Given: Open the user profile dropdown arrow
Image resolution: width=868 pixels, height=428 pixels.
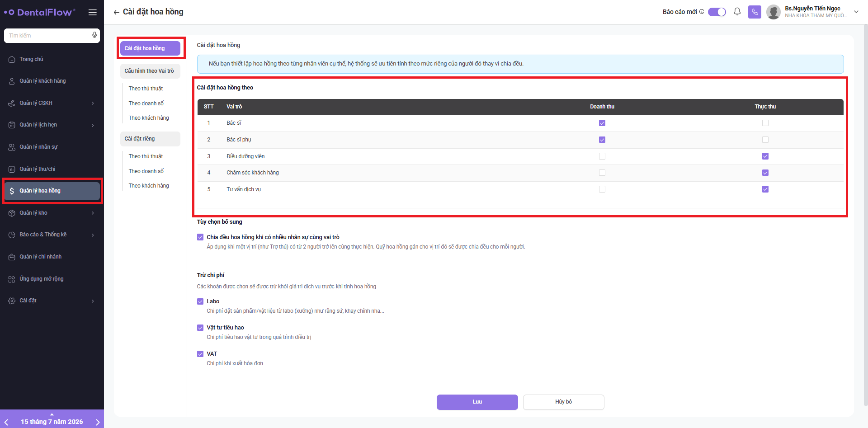Looking at the screenshot, I should click(x=856, y=12).
